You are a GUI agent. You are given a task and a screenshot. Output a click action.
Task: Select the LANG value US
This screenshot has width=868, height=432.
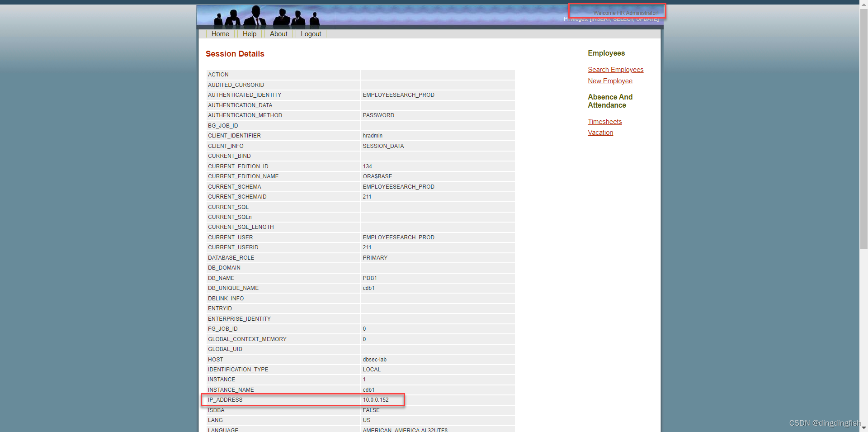(x=366, y=420)
